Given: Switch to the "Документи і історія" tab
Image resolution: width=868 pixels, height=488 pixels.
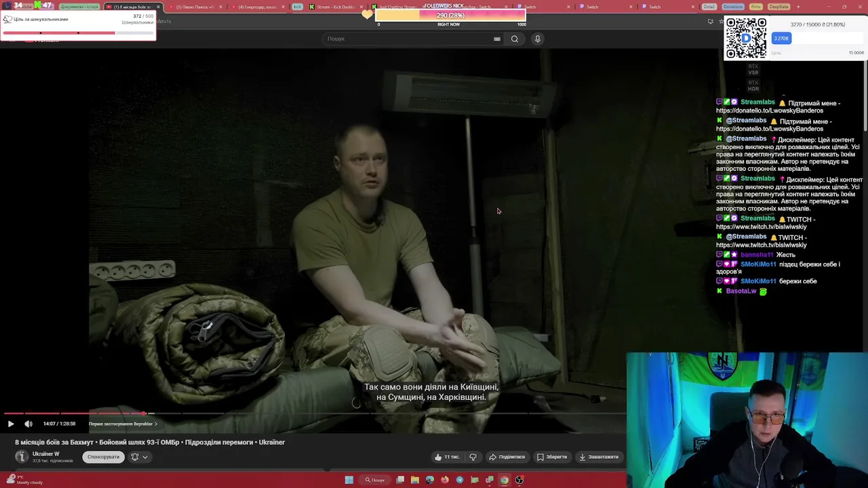Looking at the screenshot, I should pyautogui.click(x=79, y=7).
